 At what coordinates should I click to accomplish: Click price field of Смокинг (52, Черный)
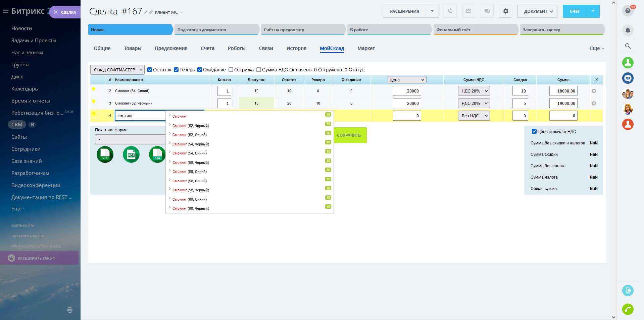pyautogui.click(x=407, y=103)
